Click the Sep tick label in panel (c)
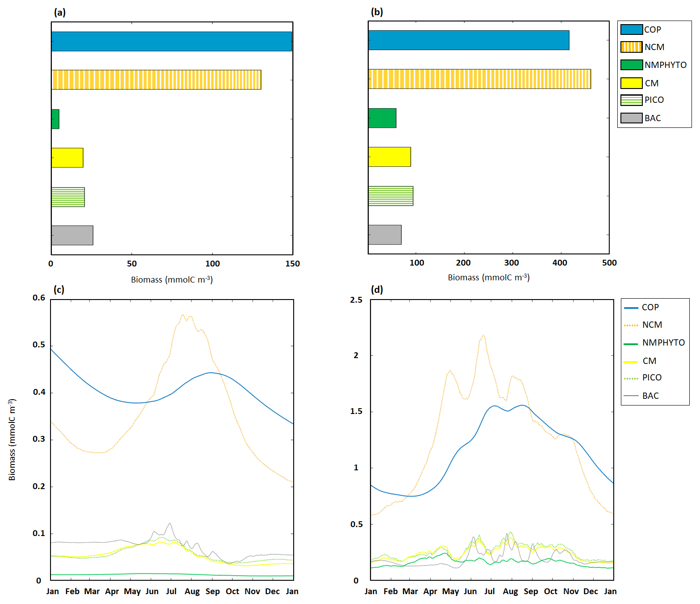The height and width of the screenshot is (604, 700). coord(212,591)
